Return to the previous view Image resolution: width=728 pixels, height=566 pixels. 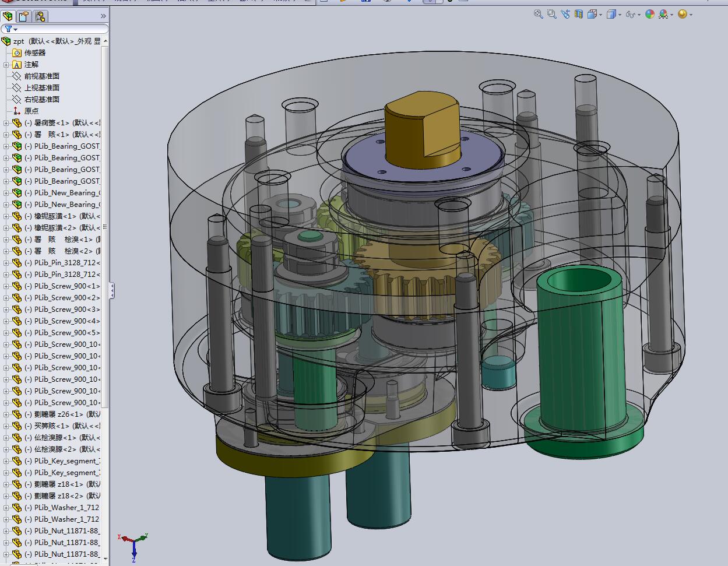565,14
